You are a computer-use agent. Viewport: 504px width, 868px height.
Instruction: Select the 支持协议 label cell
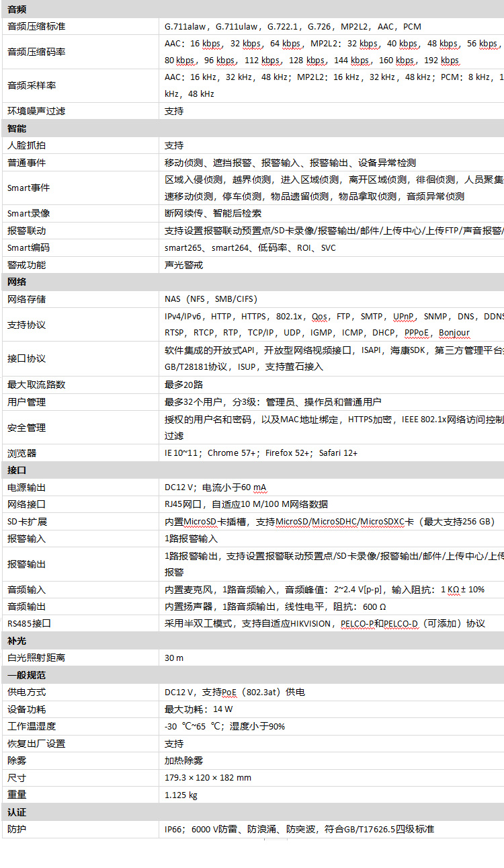pyautogui.click(x=27, y=325)
